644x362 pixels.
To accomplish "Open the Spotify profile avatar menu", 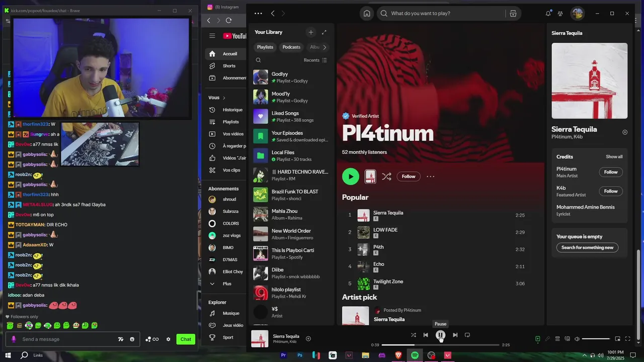I will click(577, 14).
